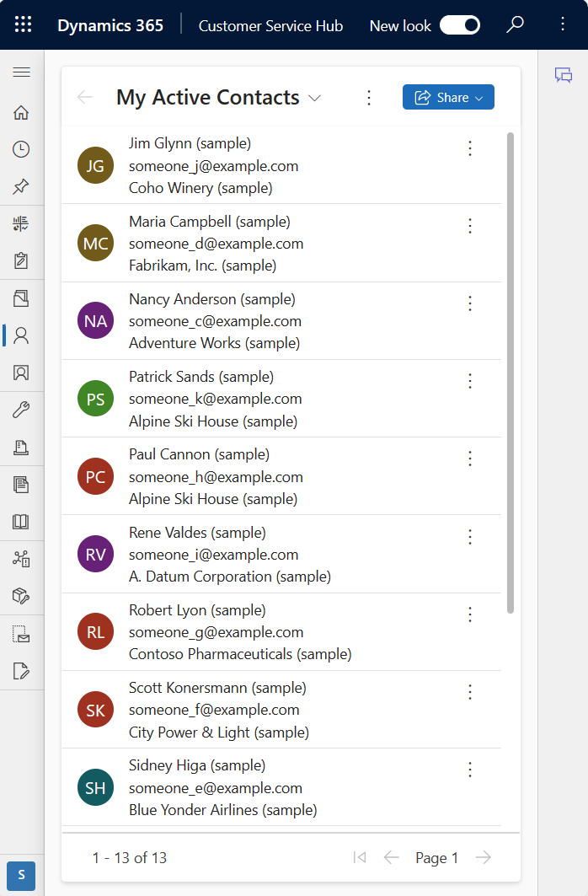Open Activities clipboard icon in sidebar
This screenshot has width=588, height=896.
(21, 260)
